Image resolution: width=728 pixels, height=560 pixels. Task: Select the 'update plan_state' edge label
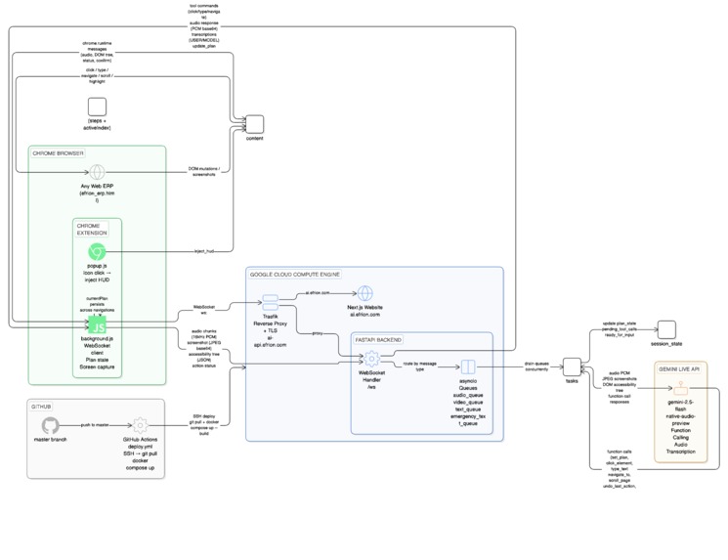tap(620, 328)
